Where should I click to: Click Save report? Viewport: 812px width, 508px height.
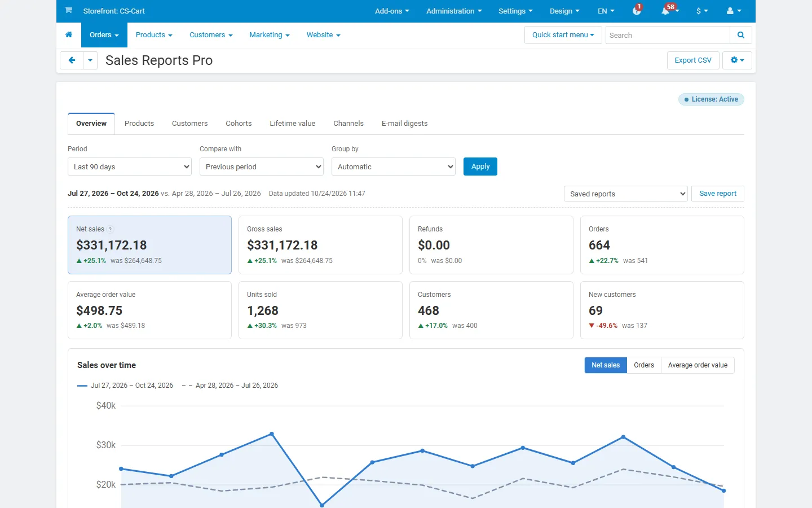[x=718, y=194]
